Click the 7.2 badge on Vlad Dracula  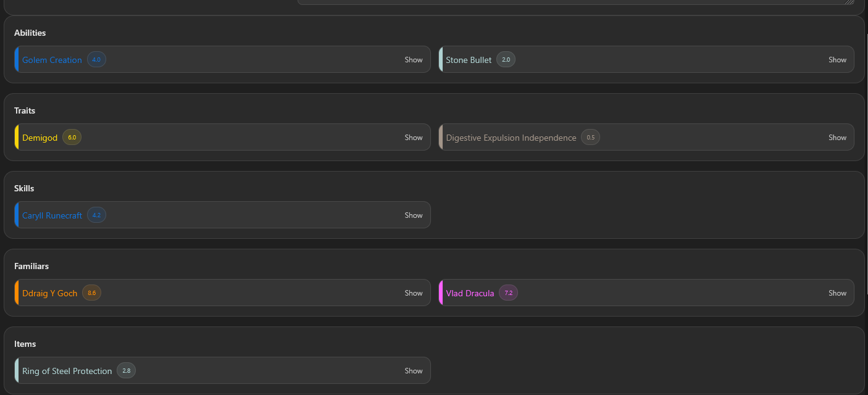click(x=508, y=293)
